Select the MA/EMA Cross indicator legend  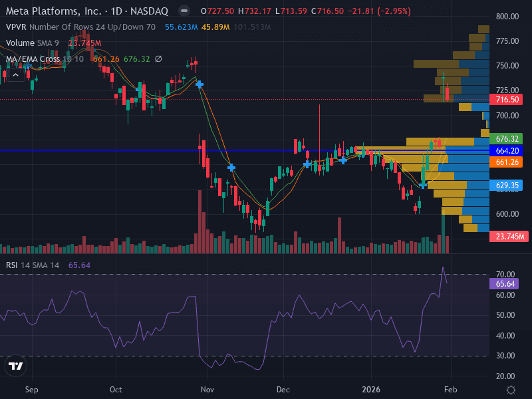(45, 59)
